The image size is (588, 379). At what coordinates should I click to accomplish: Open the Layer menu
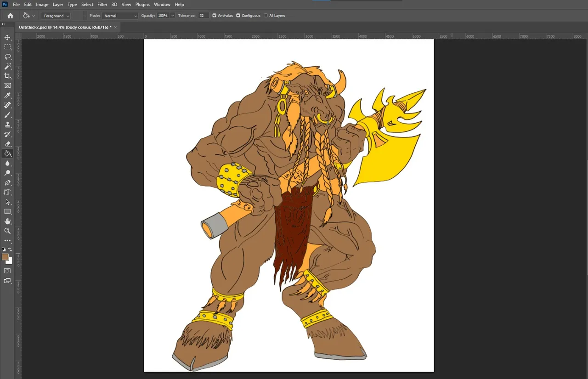pos(58,5)
